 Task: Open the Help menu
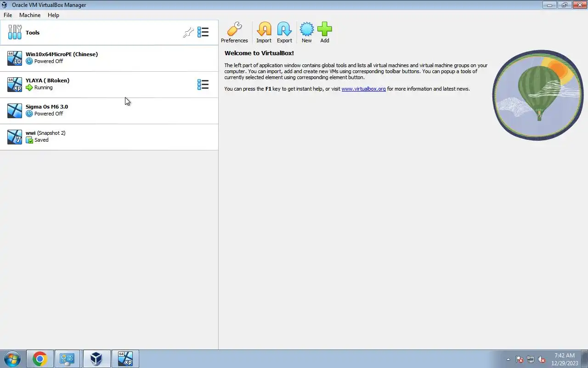53,15
